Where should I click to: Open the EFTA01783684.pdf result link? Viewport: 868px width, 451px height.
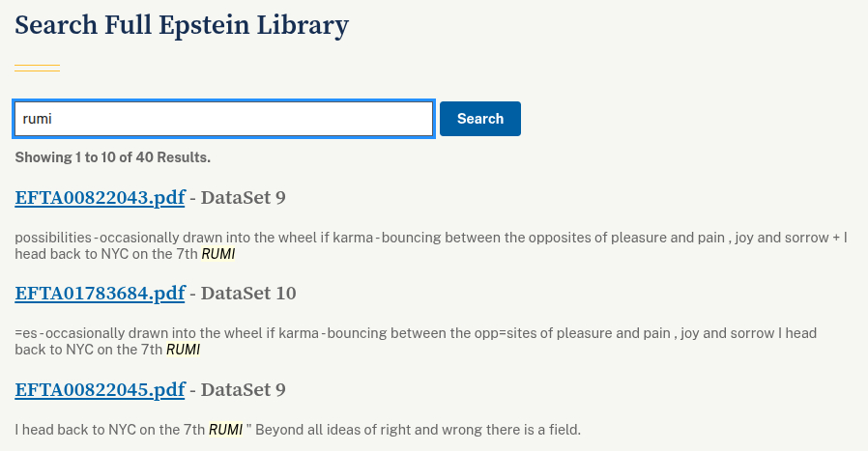click(100, 293)
